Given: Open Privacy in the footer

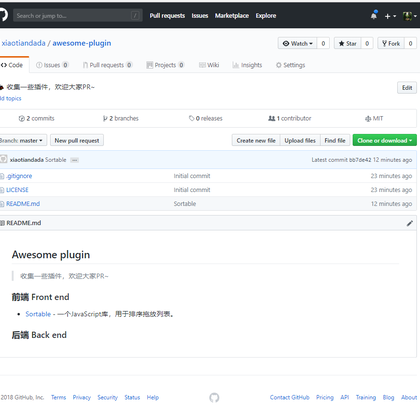Looking at the screenshot, I should click(82, 397).
